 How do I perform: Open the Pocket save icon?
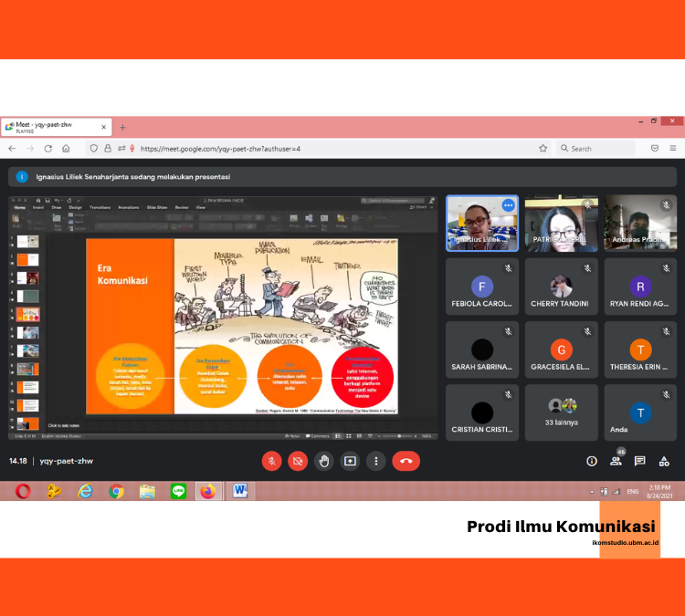(x=655, y=149)
